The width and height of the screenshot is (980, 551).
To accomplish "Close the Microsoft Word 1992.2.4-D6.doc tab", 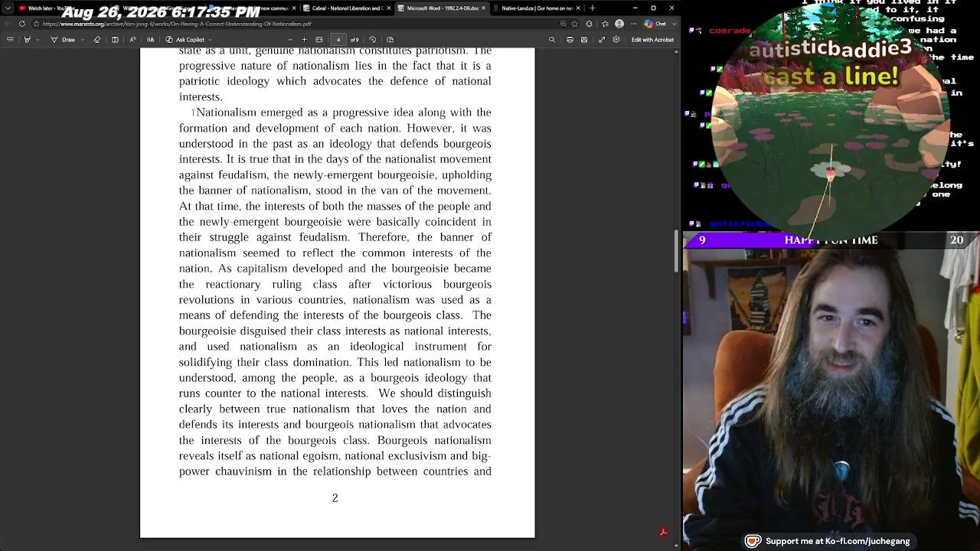I will pyautogui.click(x=483, y=8).
